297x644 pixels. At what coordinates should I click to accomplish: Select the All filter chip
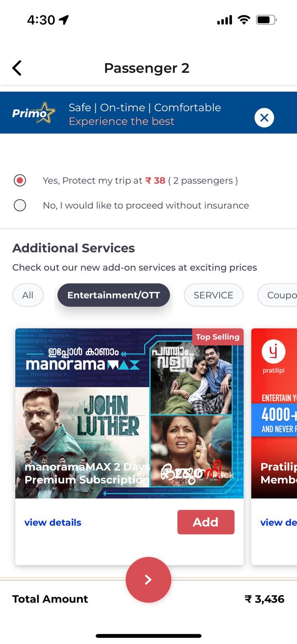[x=28, y=295]
